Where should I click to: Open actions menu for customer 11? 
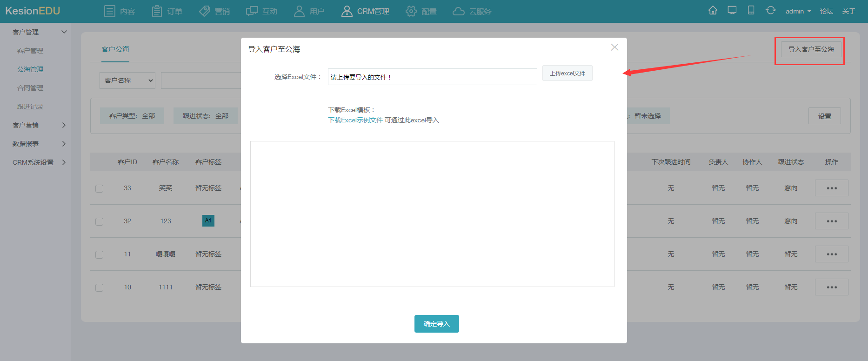coord(832,254)
